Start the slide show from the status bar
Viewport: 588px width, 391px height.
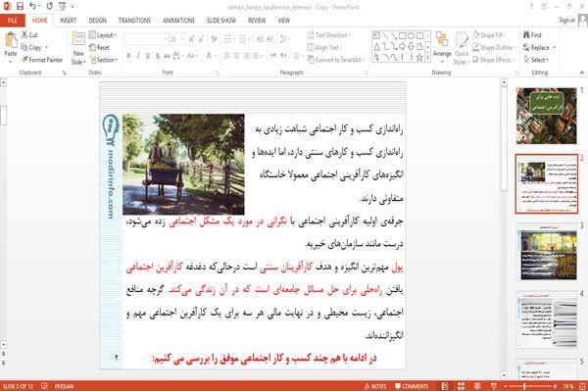pyautogui.click(x=494, y=386)
